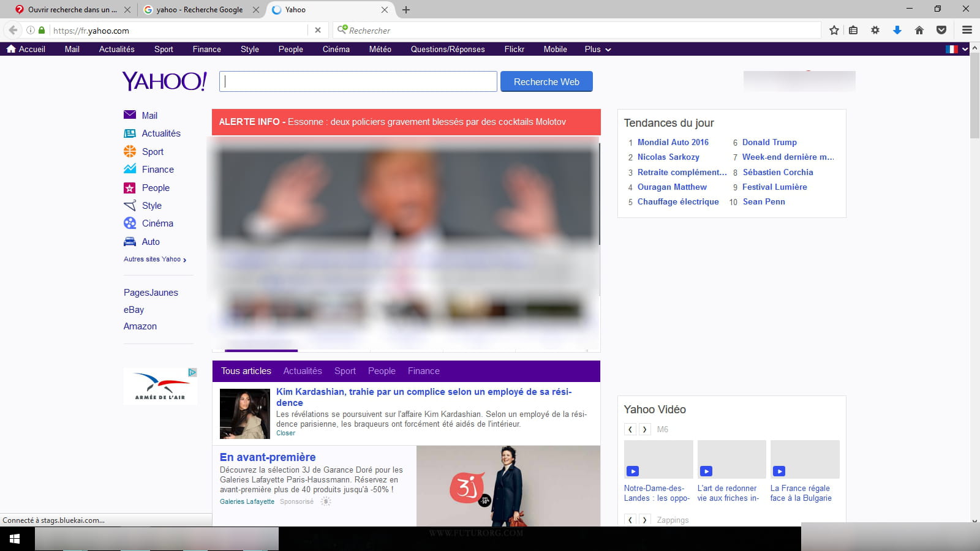The width and height of the screenshot is (980, 551).
Task: Go to previous M6 video set
Action: [630, 429]
